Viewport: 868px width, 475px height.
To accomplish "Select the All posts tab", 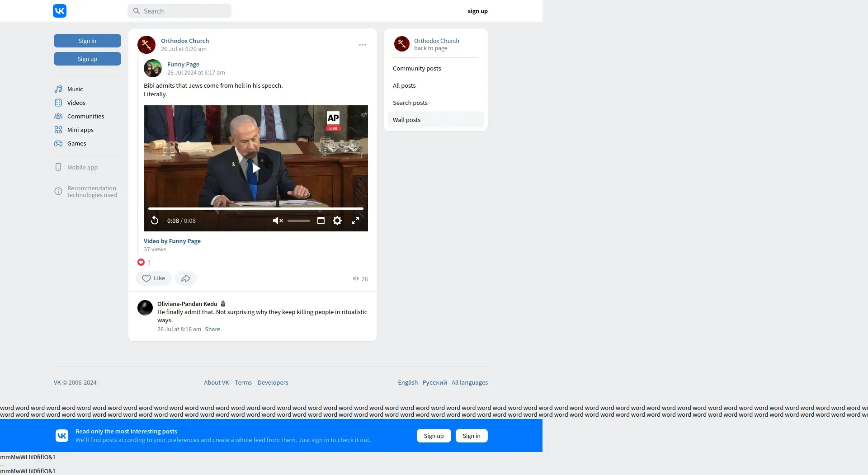I will [436, 85].
